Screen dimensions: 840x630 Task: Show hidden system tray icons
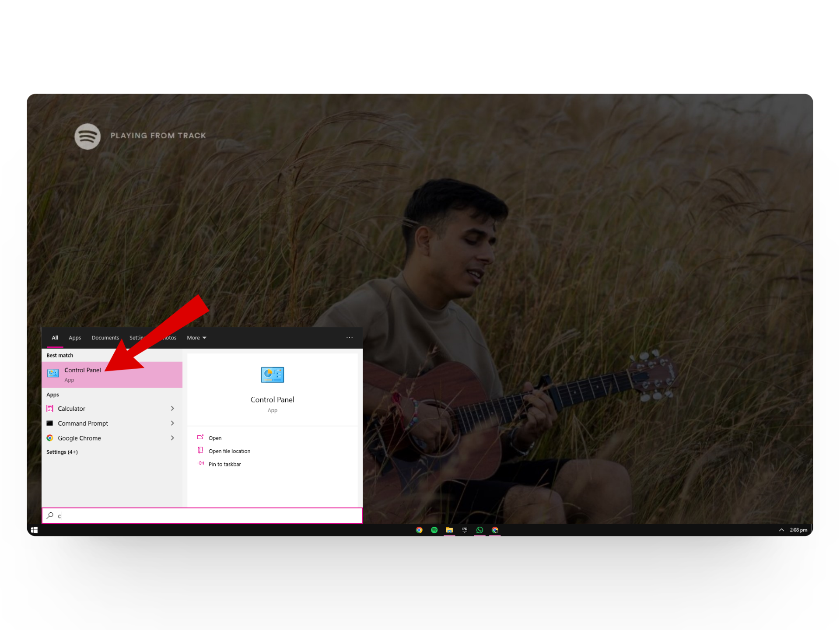coord(781,530)
